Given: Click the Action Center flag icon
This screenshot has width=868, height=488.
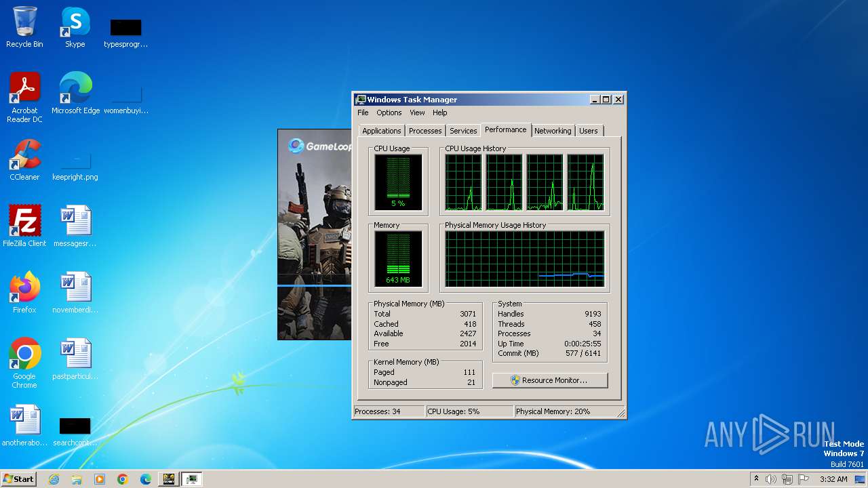Looking at the screenshot, I should pyautogui.click(x=803, y=479).
